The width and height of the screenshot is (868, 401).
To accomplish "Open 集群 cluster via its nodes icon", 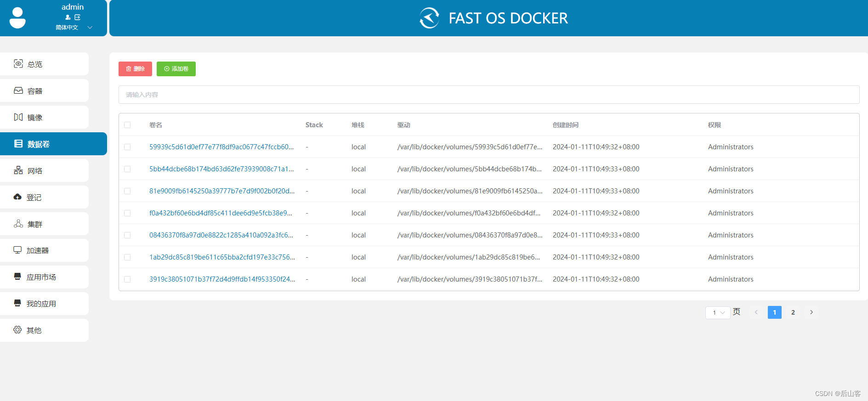I will pos(18,224).
